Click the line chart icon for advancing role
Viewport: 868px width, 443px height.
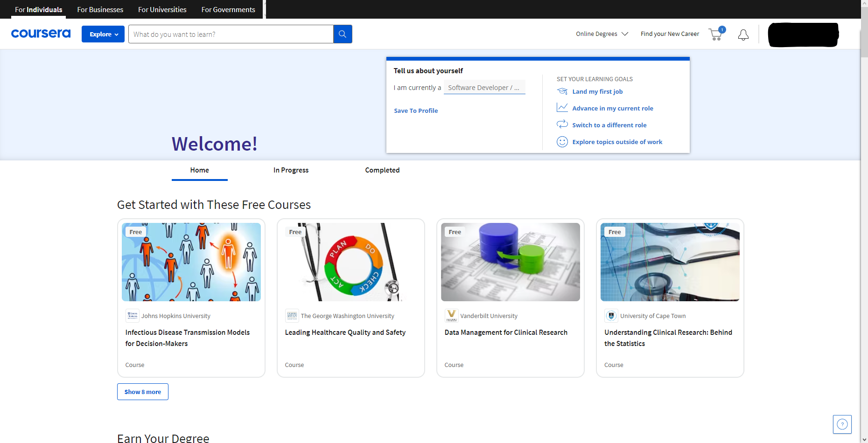point(562,108)
